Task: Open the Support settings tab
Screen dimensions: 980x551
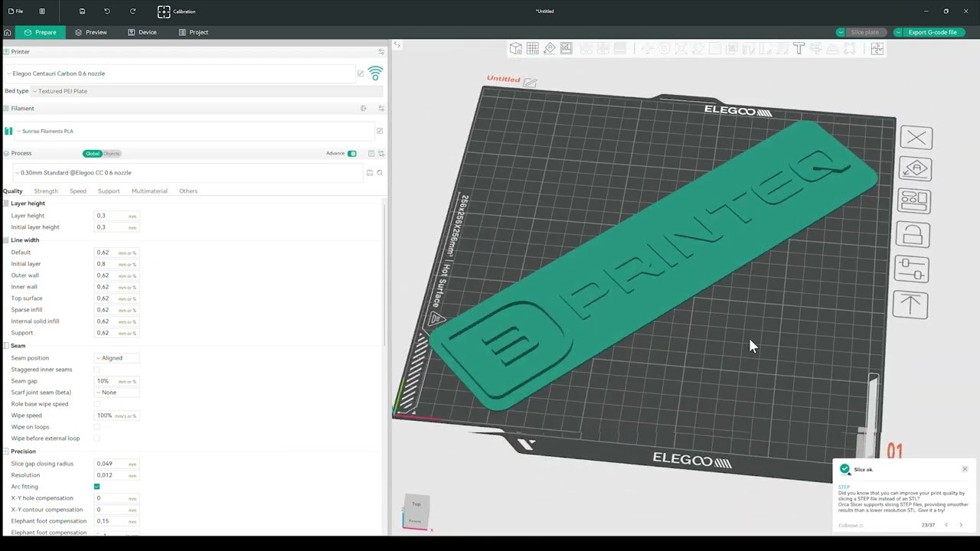Action: coord(109,191)
